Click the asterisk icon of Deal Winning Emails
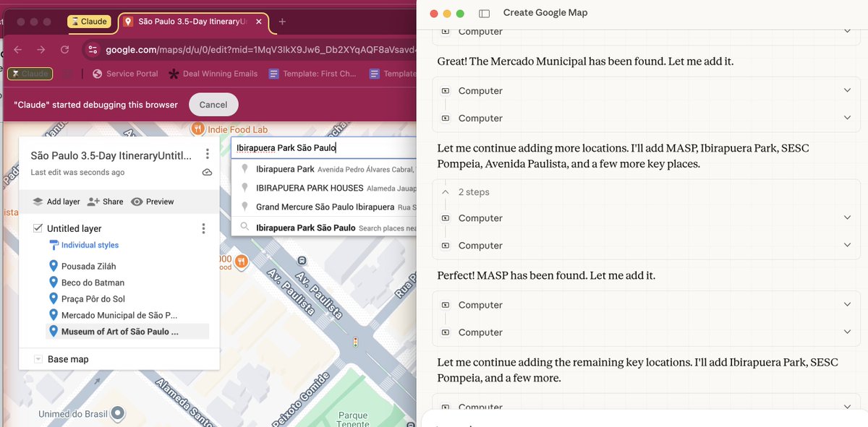This screenshot has width=868, height=427. tap(174, 74)
